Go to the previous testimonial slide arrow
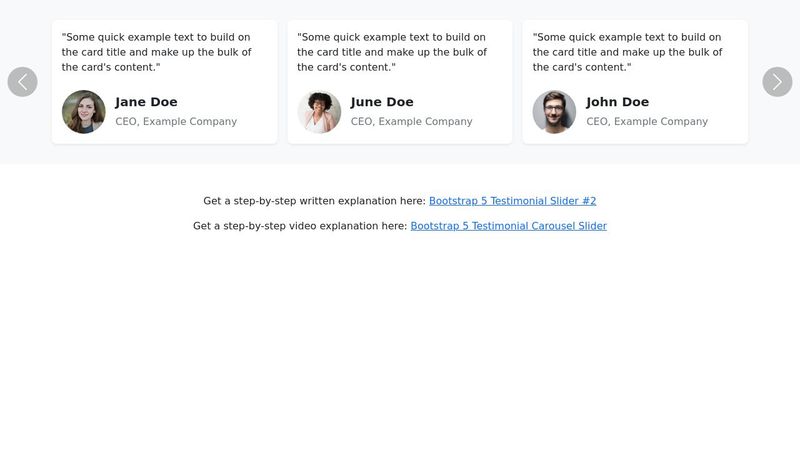This screenshot has width=800, height=450. pyautogui.click(x=22, y=82)
